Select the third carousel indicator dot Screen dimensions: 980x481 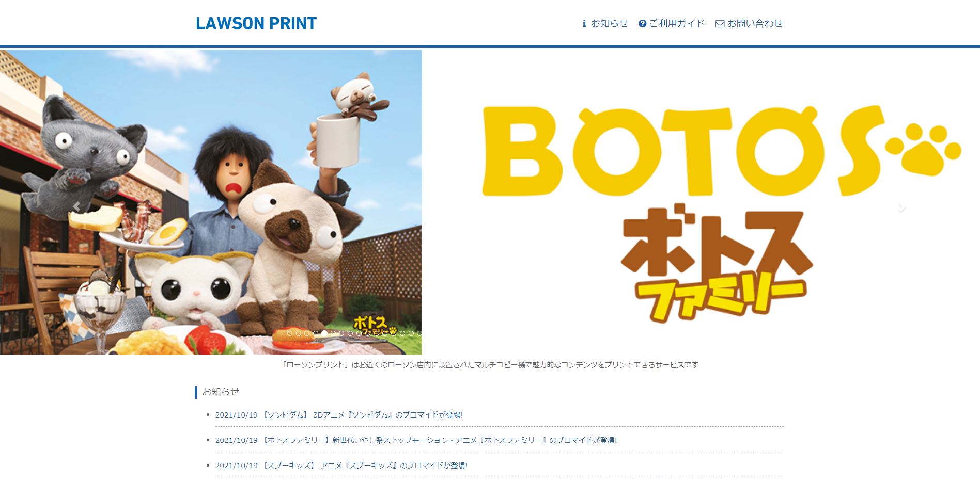pyautogui.click(x=307, y=333)
